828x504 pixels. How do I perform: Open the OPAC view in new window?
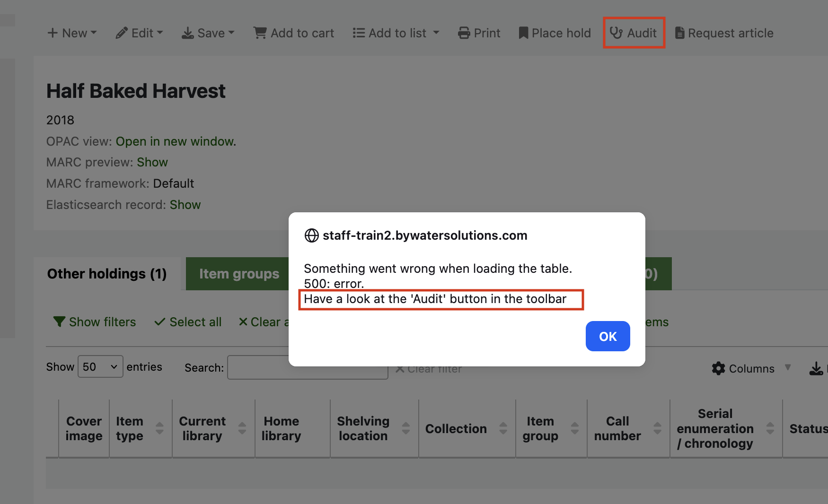[176, 141]
